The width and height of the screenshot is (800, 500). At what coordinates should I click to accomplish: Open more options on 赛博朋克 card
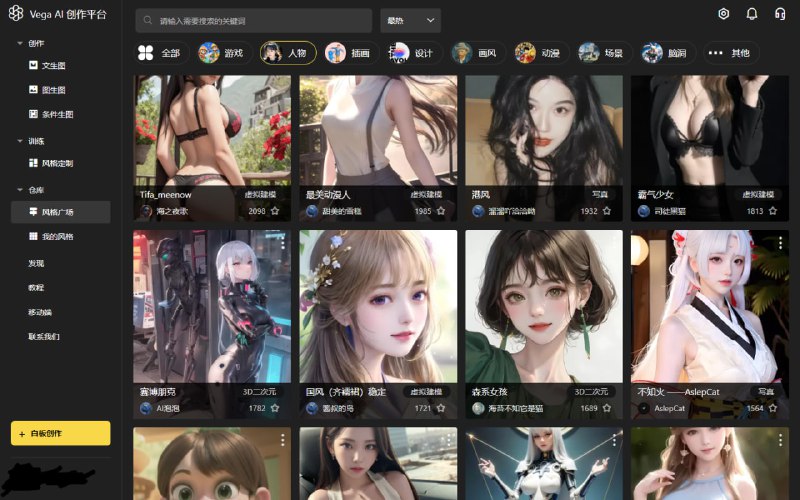tap(283, 243)
